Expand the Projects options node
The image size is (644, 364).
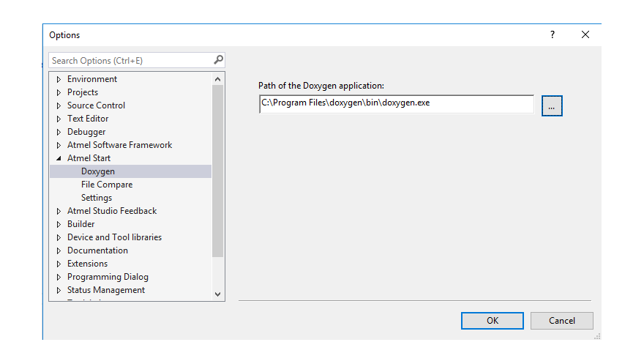tap(59, 92)
